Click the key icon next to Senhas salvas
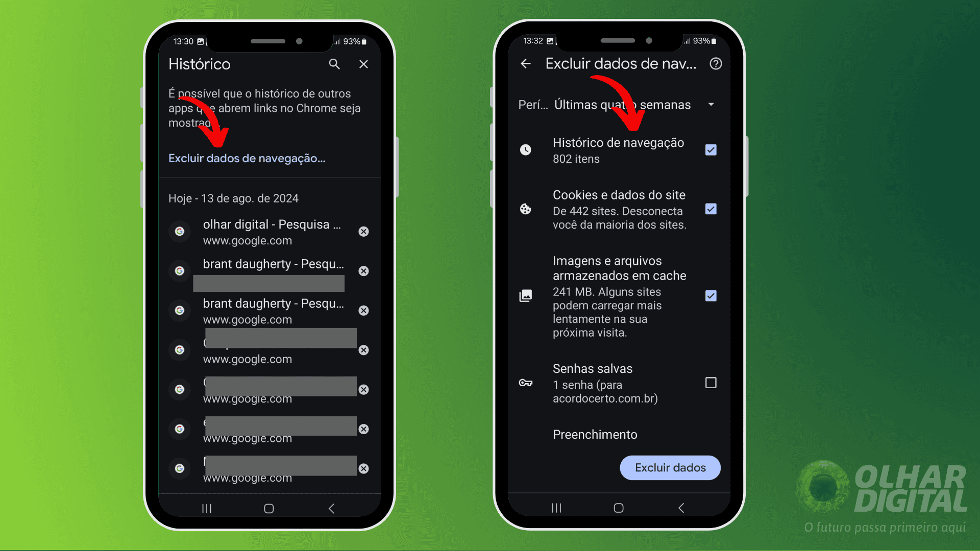980x551 pixels. 526,384
